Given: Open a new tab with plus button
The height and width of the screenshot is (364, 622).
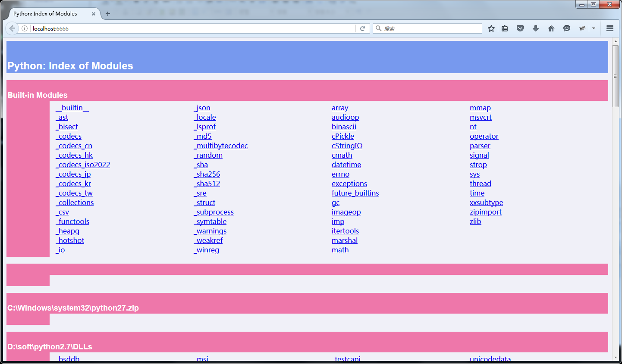Looking at the screenshot, I should point(108,14).
